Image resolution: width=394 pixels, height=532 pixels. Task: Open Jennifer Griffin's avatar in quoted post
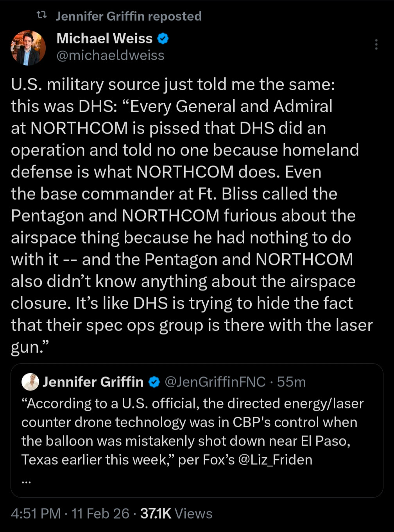click(30, 382)
